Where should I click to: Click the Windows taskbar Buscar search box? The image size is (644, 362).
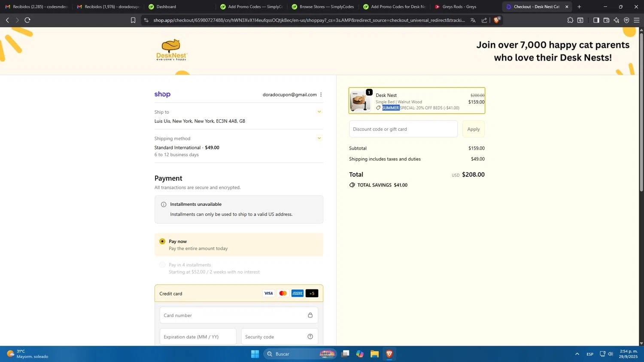[300, 354]
